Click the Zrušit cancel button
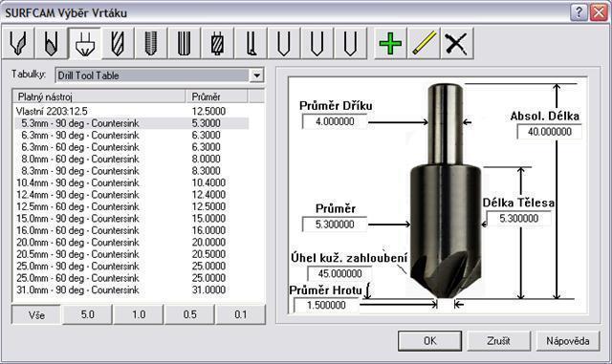Screen dimensions: 612x364 [498, 341]
